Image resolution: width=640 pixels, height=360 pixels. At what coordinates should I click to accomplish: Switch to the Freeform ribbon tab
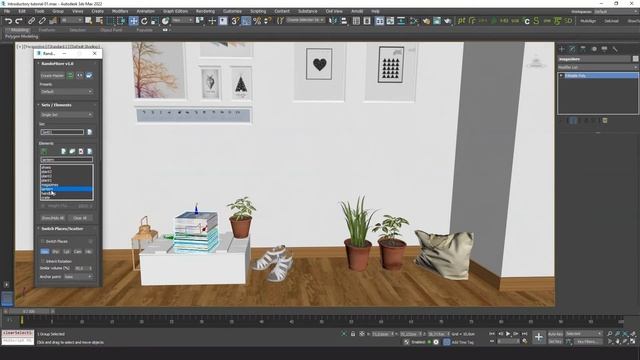(47, 30)
